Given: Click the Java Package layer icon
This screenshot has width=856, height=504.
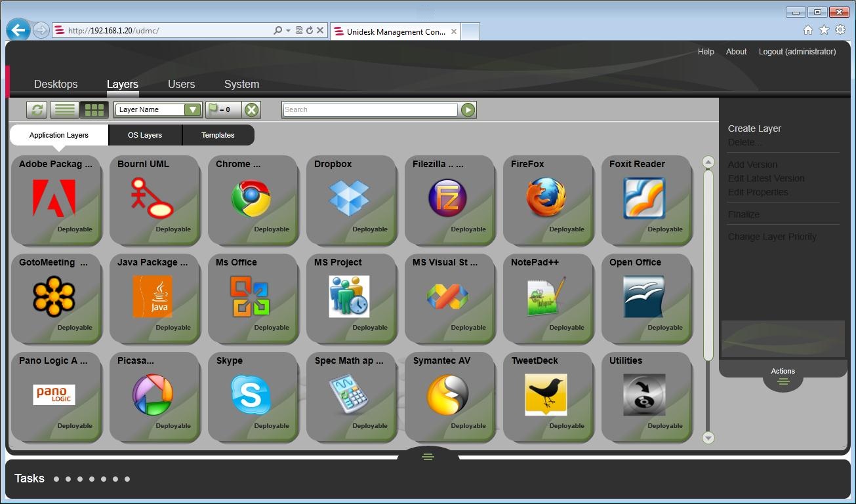Looking at the screenshot, I should click(x=152, y=296).
